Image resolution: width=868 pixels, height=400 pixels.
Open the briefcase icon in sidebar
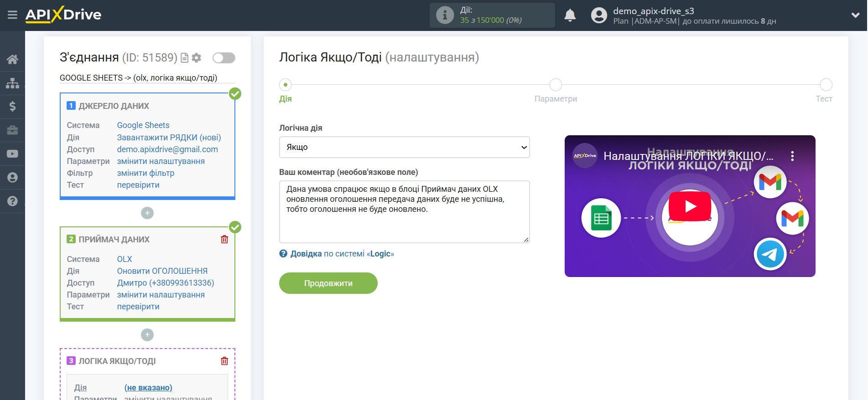click(x=12, y=130)
